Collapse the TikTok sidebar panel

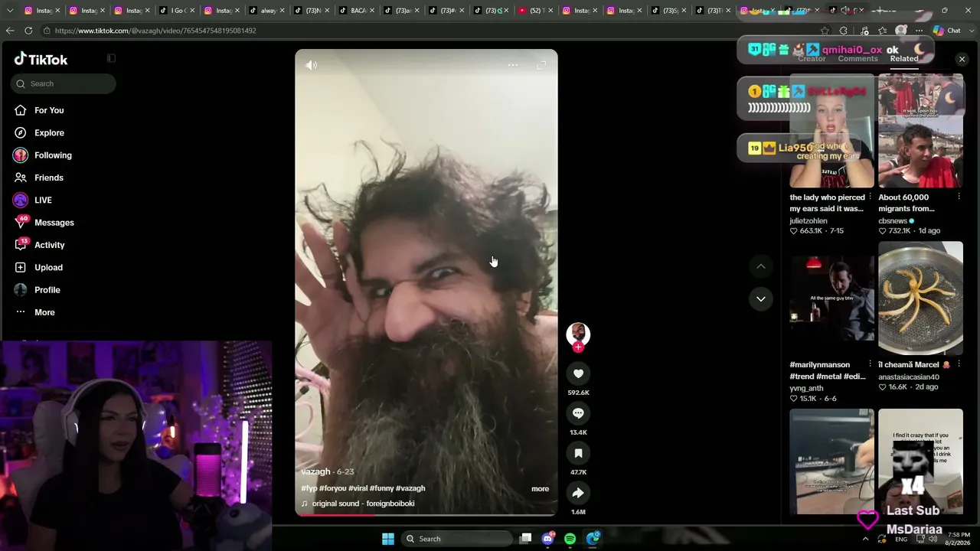click(x=111, y=58)
